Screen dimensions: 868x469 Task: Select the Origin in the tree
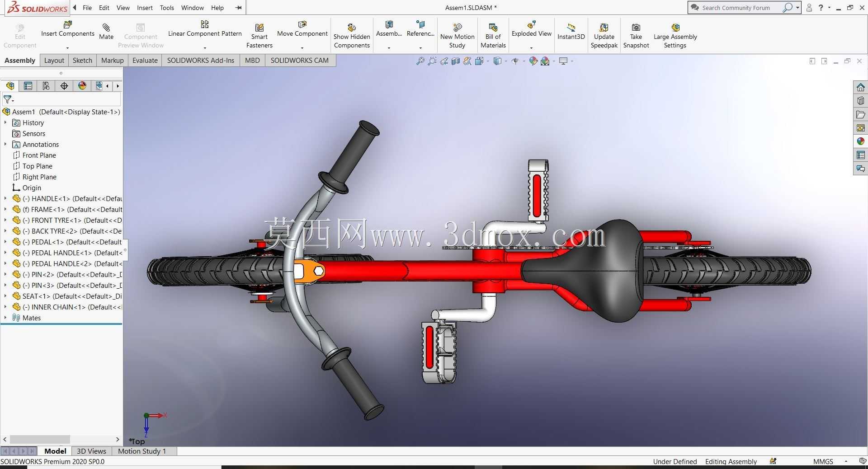click(32, 188)
